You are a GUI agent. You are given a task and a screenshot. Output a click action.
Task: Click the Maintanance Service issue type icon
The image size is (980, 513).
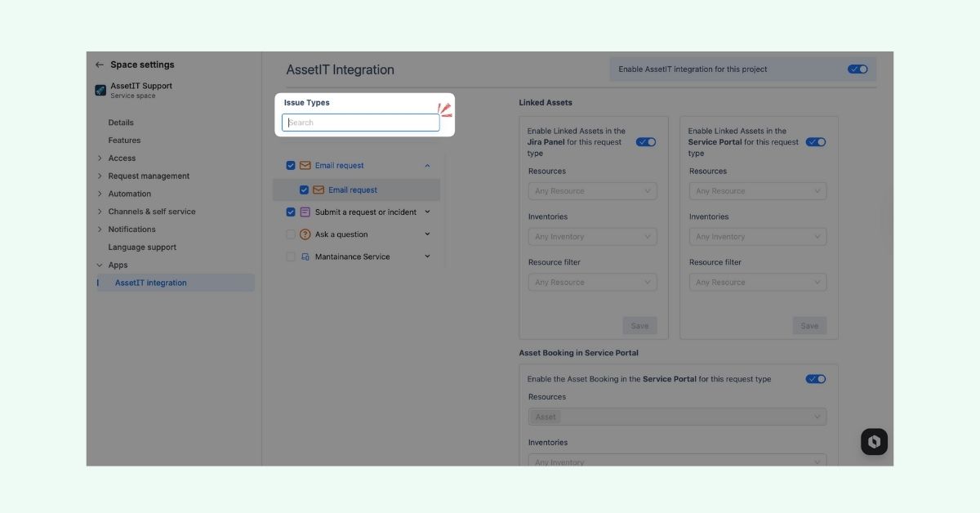304,256
